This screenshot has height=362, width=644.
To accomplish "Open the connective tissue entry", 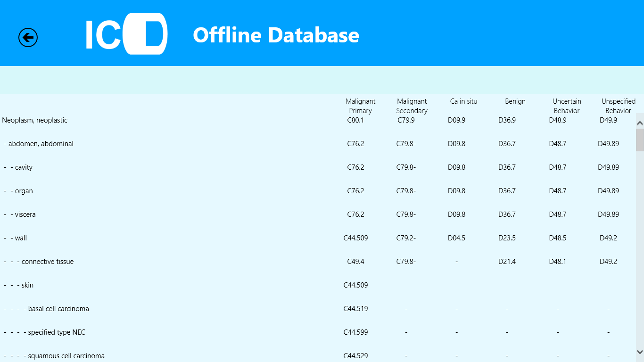I will point(43,262).
